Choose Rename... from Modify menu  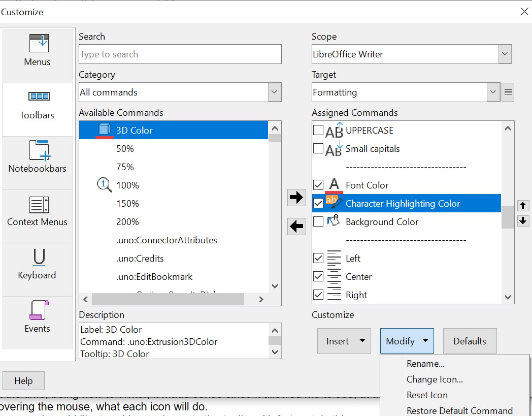425,364
